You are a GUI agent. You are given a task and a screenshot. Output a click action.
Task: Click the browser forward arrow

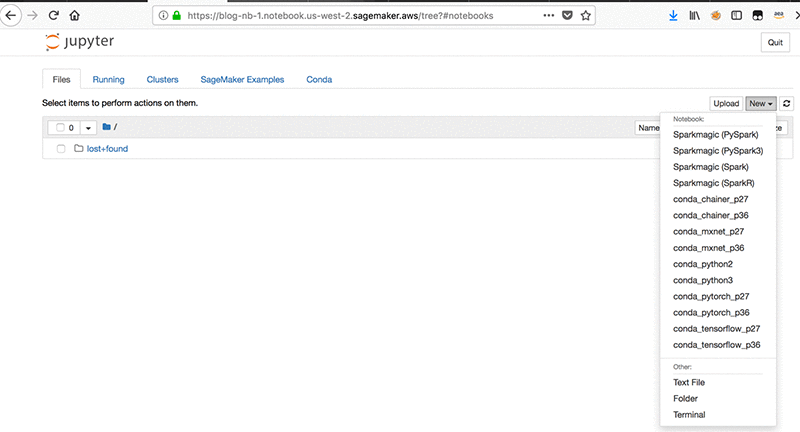[32, 15]
